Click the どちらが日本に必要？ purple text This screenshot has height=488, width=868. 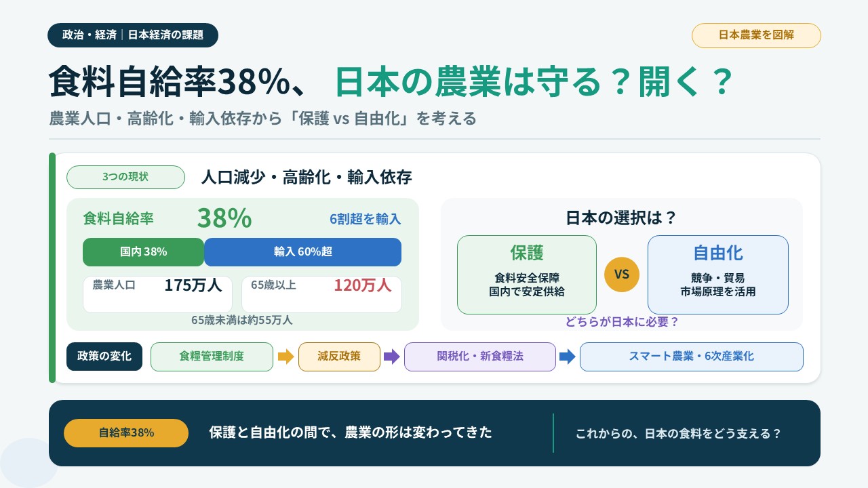click(622, 322)
